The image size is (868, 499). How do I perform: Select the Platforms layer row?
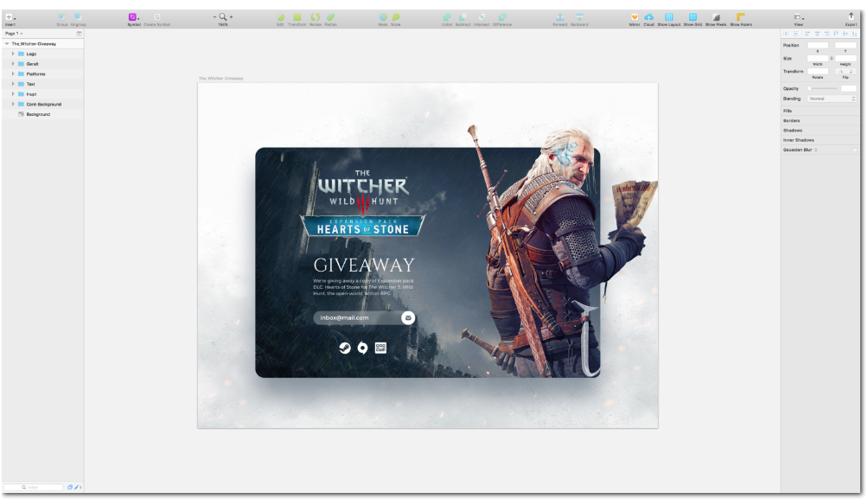42,74
